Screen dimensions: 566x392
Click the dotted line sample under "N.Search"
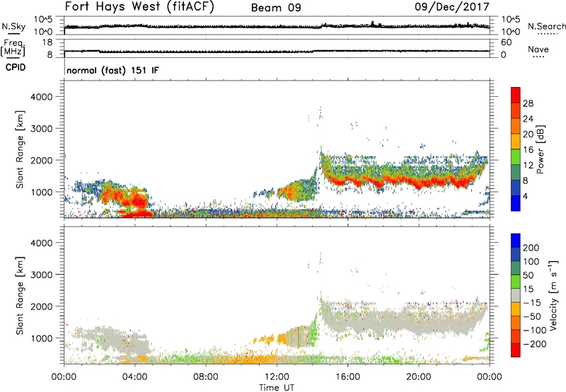coord(548,33)
